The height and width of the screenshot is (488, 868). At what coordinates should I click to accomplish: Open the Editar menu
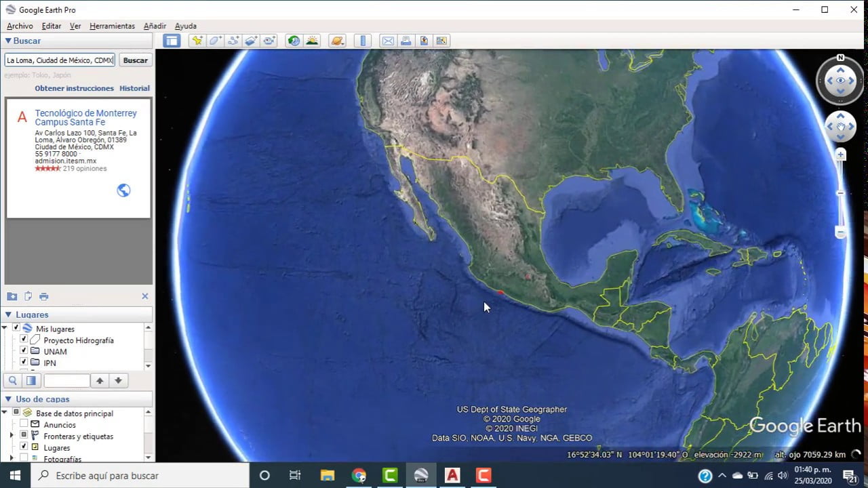52,26
